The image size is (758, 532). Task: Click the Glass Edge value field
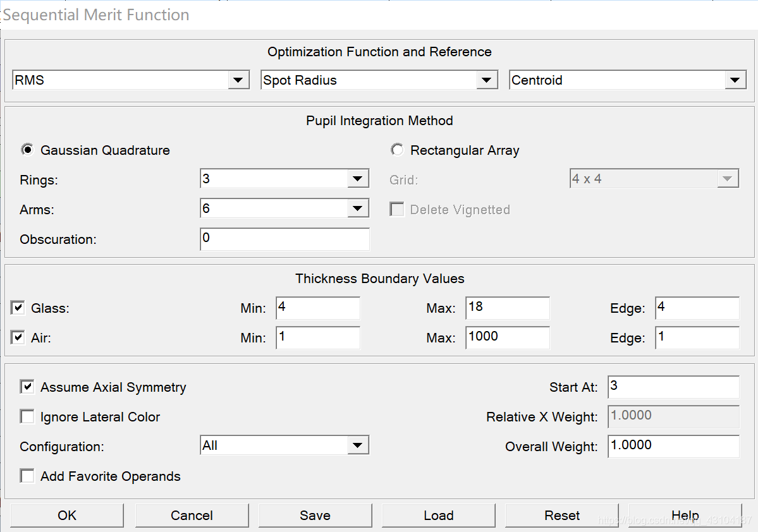tap(697, 308)
